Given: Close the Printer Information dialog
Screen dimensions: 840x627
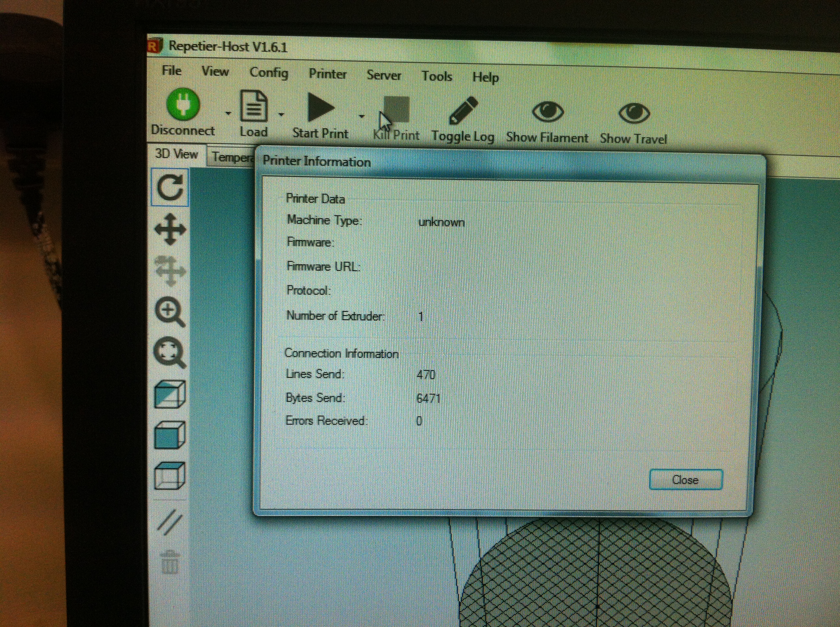Looking at the screenshot, I should tap(685, 480).
